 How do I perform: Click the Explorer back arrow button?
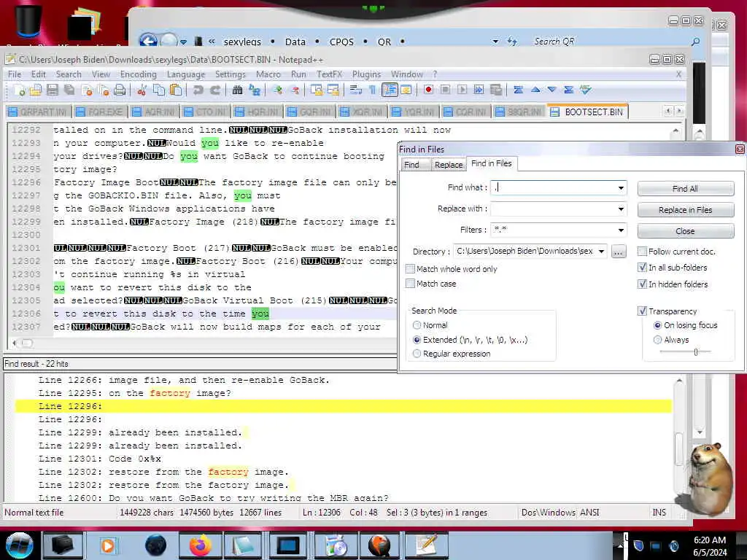coord(148,41)
